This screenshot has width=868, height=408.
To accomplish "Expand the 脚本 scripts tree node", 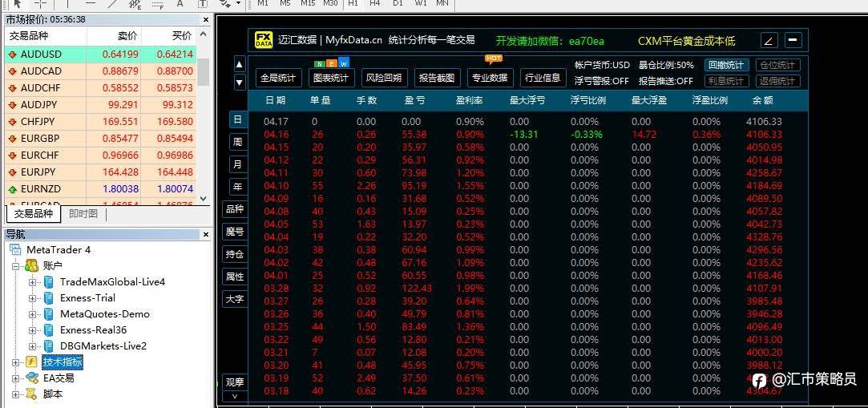I will (15, 394).
